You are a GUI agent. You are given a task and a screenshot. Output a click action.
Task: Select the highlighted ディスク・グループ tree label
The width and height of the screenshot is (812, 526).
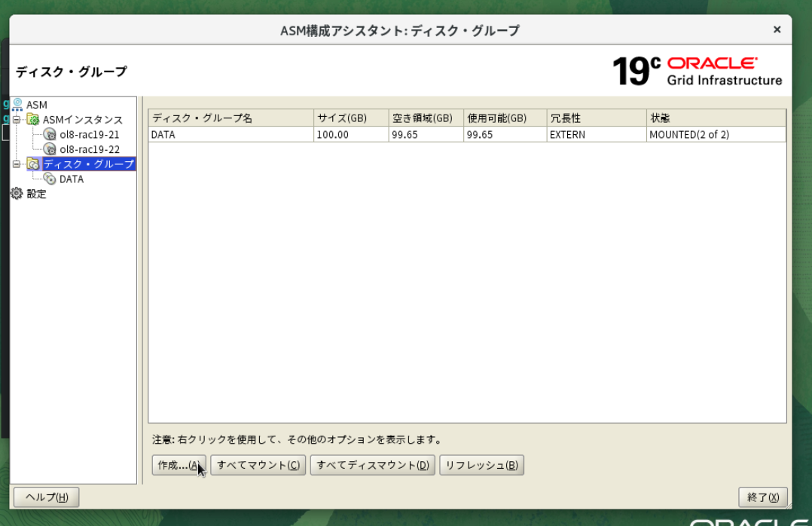89,164
